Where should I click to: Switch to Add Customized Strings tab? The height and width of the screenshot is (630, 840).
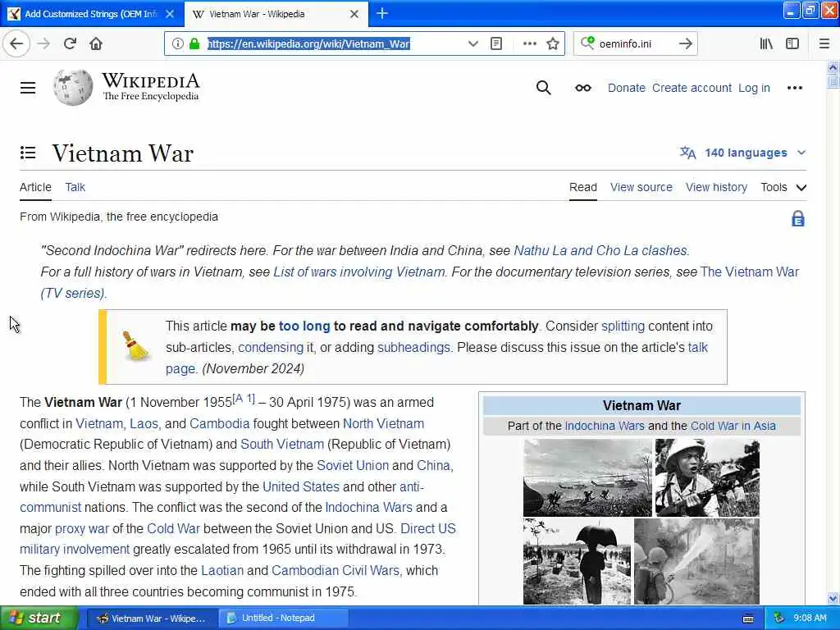pyautogui.click(x=92, y=14)
